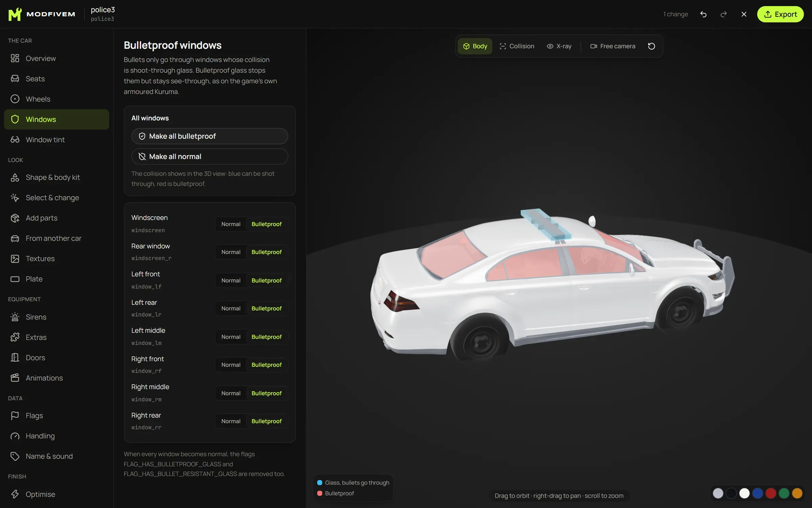This screenshot has height=508, width=812.
Task: Set Windscreen to Normal
Action: [231, 224]
